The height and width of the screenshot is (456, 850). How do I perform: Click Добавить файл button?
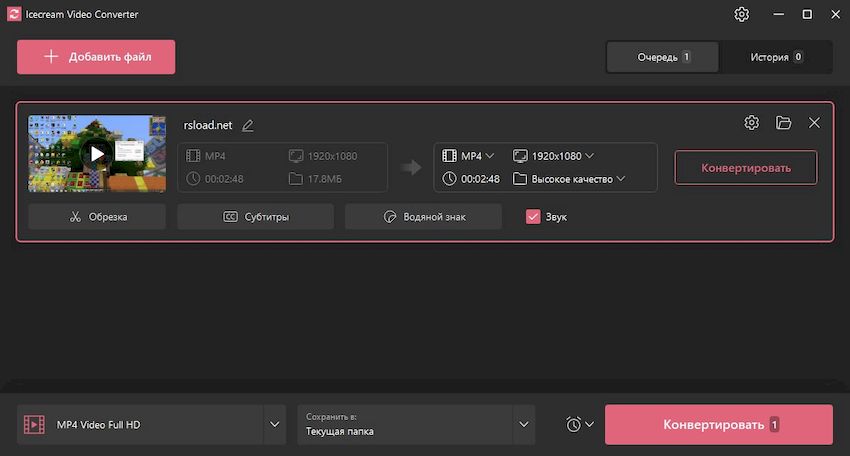[96, 57]
